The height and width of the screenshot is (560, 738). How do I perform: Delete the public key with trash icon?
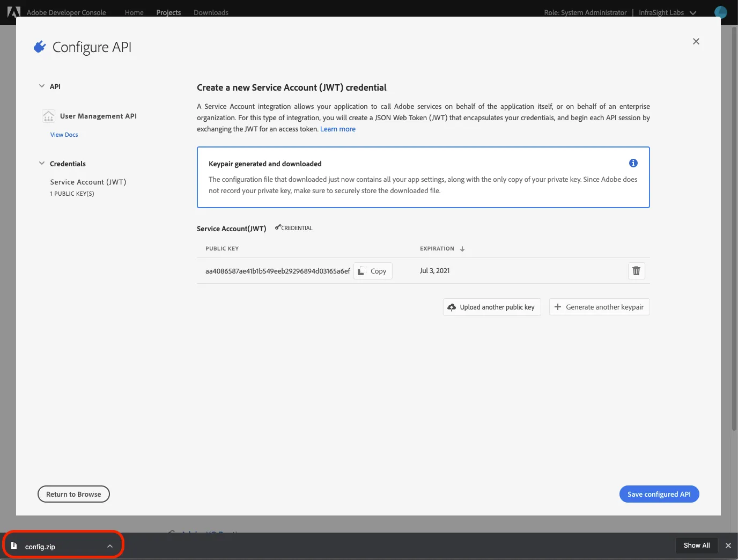pyautogui.click(x=637, y=271)
